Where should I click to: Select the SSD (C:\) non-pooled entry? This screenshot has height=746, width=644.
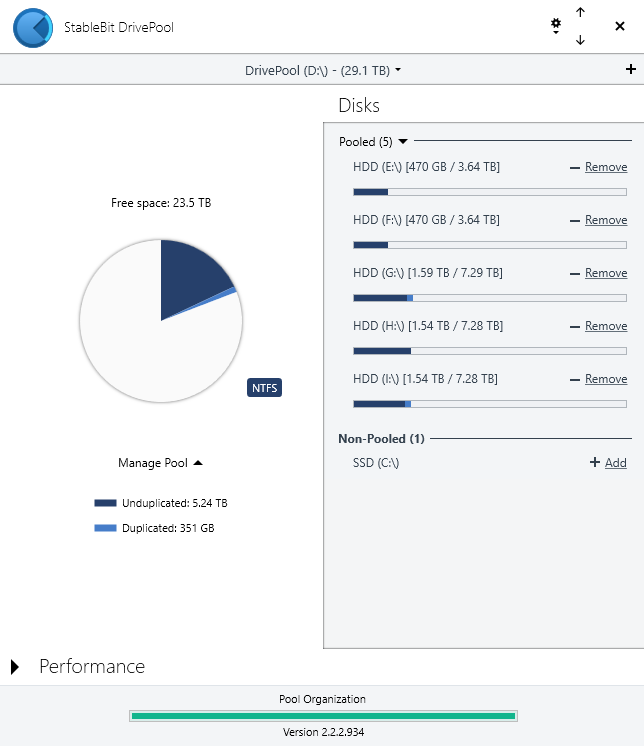(x=376, y=463)
